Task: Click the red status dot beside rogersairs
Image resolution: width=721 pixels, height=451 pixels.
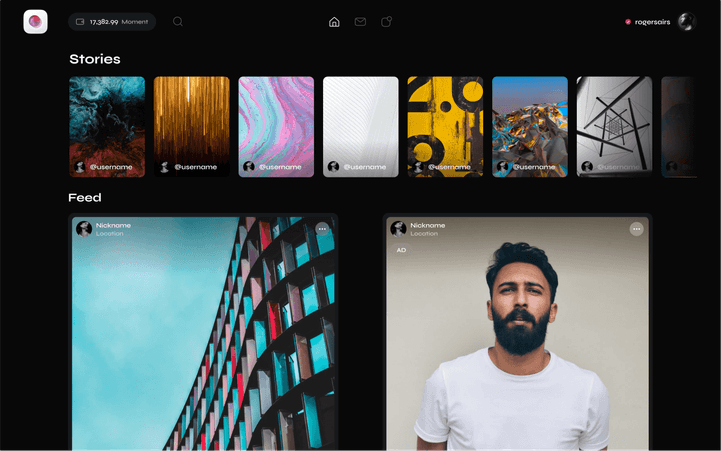Action: point(628,22)
